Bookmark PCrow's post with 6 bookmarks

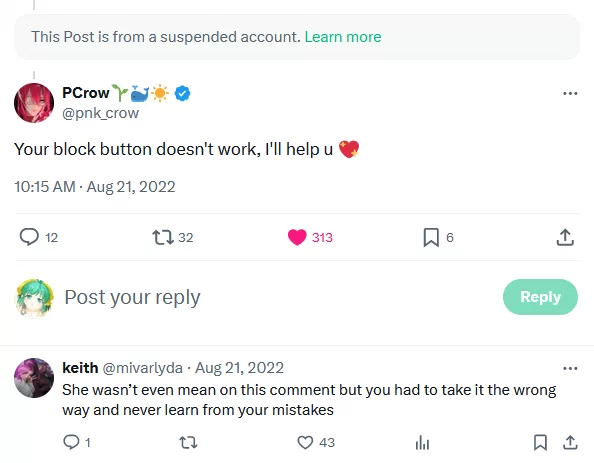[x=431, y=237]
